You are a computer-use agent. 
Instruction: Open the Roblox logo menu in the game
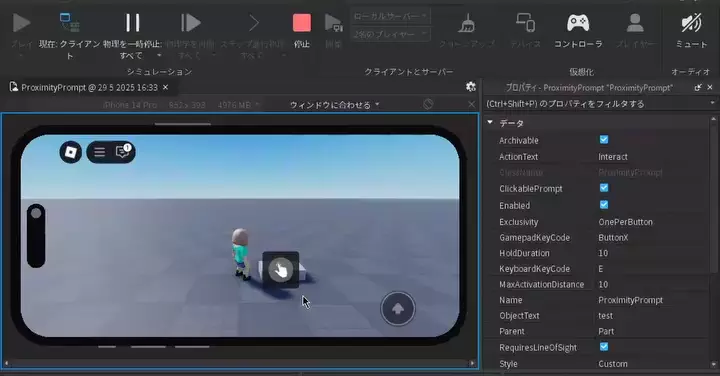[71, 152]
